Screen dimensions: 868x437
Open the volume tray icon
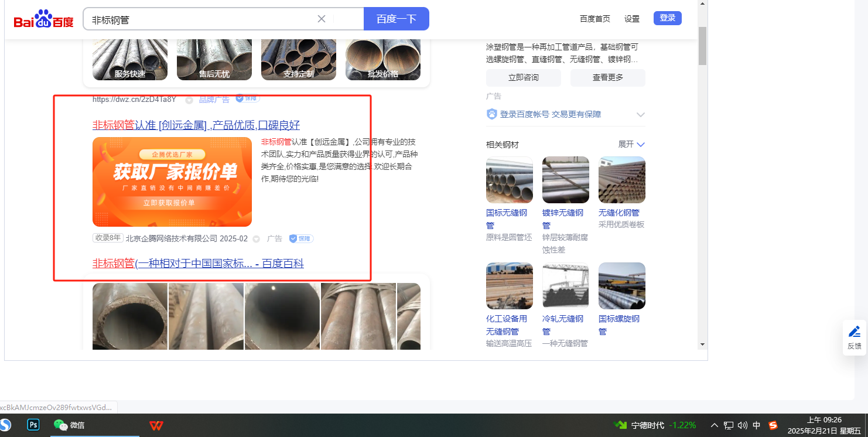(742, 425)
